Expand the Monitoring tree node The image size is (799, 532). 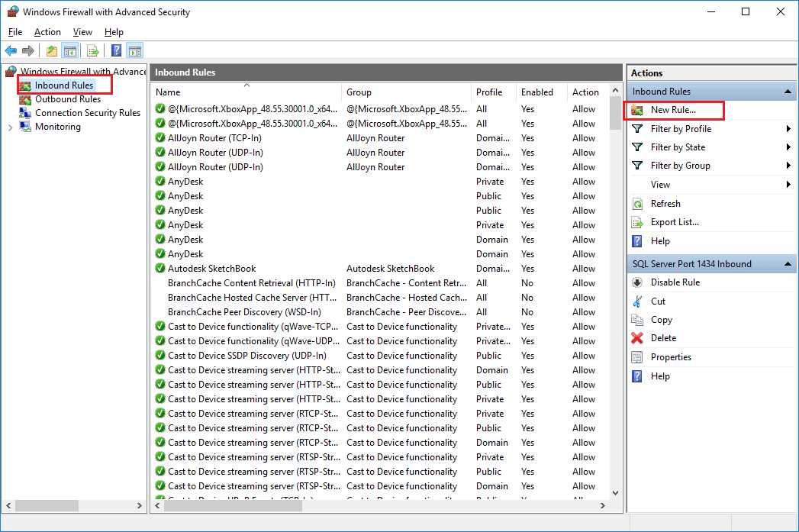tap(10, 127)
